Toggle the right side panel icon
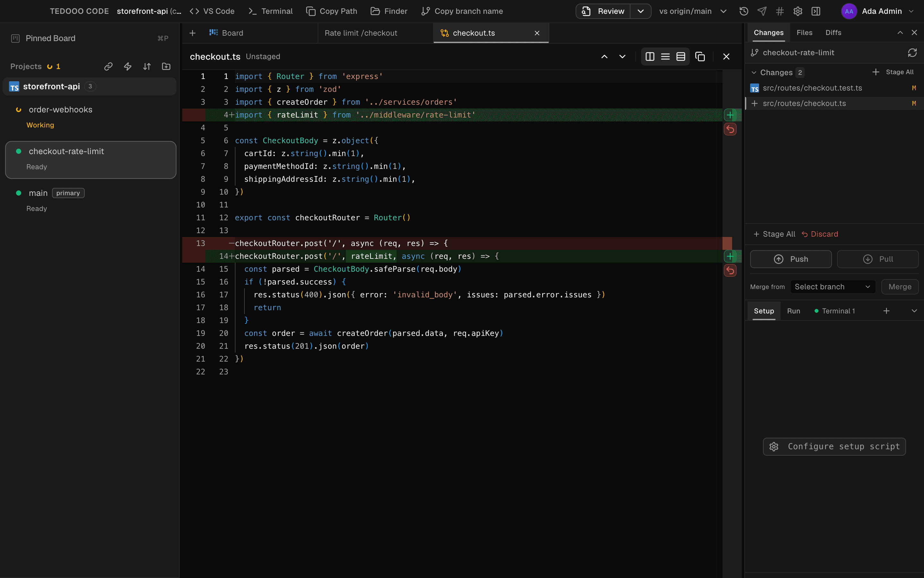This screenshot has width=924, height=578. point(816,12)
